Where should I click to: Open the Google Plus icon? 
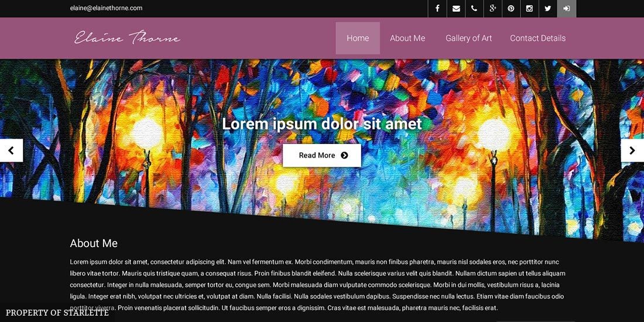[493, 9]
